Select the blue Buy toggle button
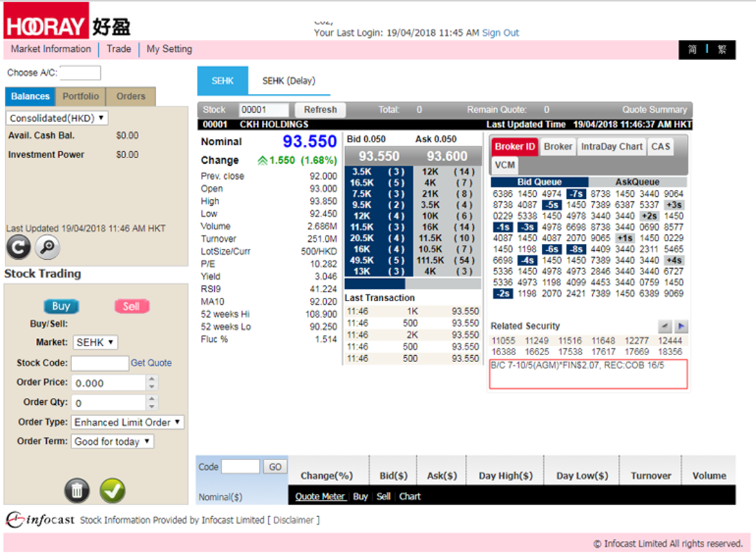The height and width of the screenshot is (559, 756). click(62, 306)
